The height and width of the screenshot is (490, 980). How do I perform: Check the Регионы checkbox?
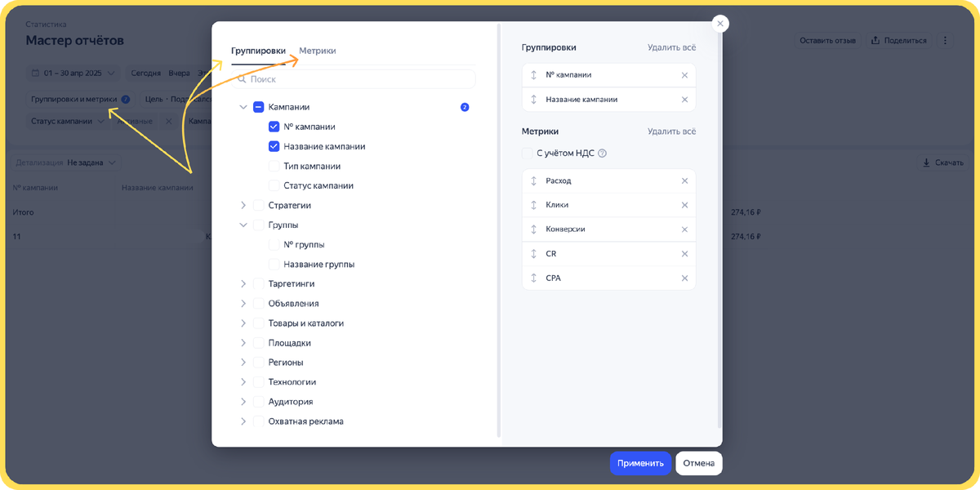(258, 362)
